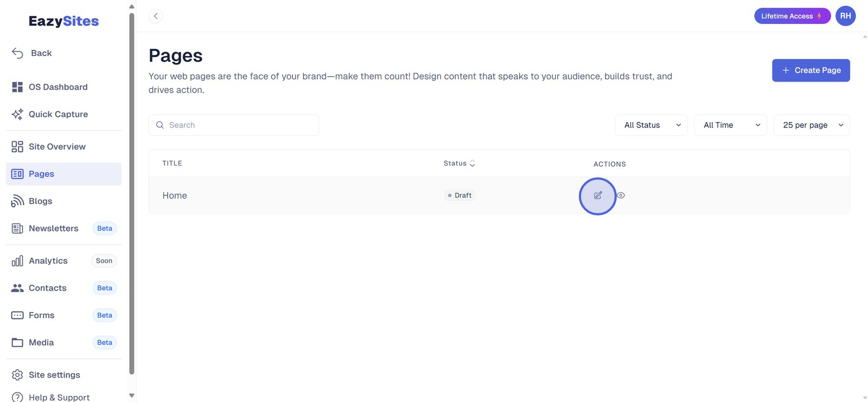
Task: Click the Search pages input field
Action: pyautogui.click(x=239, y=125)
